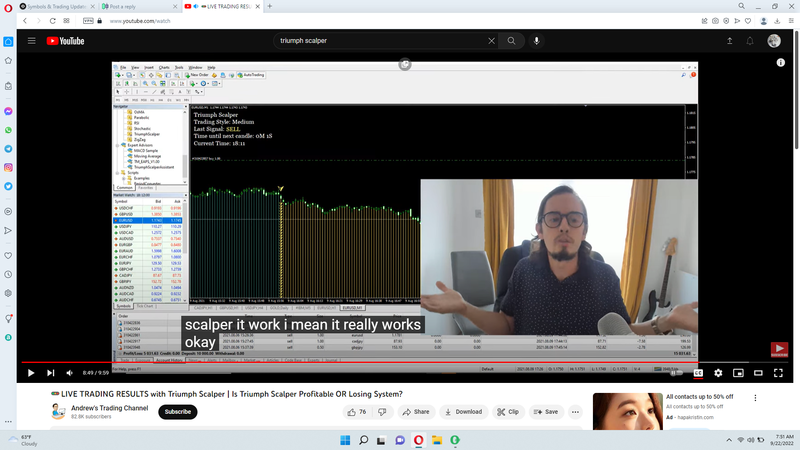Open Opera tab search magnifier
Image resolution: width=800 pixels, height=450 pixels.
741,6
